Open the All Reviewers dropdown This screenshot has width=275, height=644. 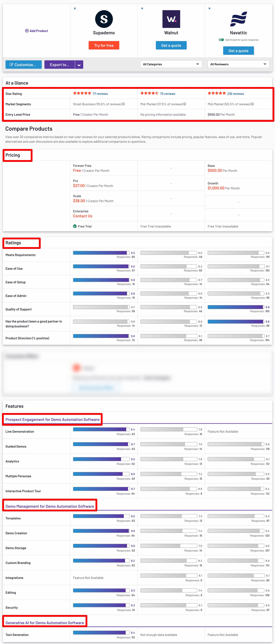tap(238, 64)
